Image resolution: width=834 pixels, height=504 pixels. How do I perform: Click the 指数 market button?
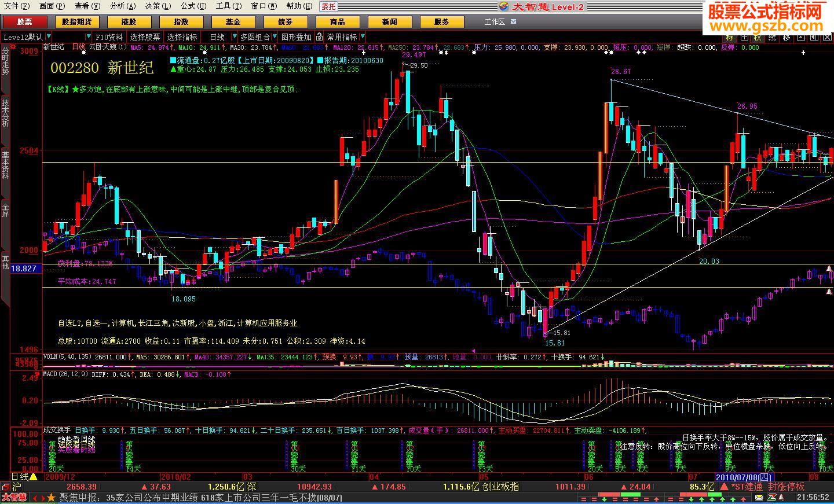tap(181, 22)
